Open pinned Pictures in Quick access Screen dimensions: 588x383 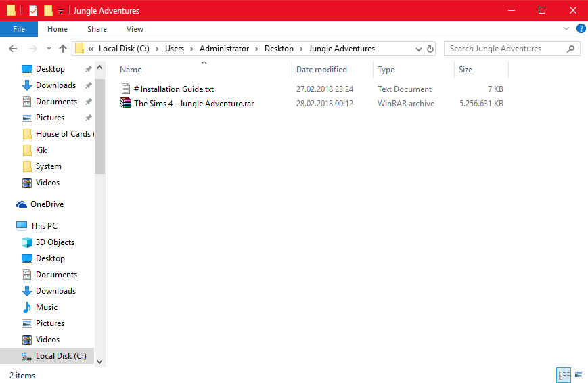point(50,118)
